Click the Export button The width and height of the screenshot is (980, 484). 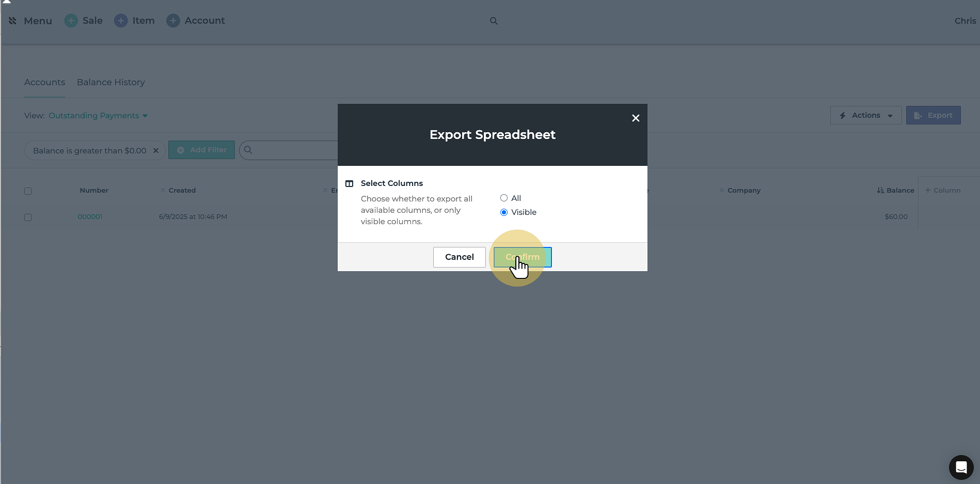point(933,115)
